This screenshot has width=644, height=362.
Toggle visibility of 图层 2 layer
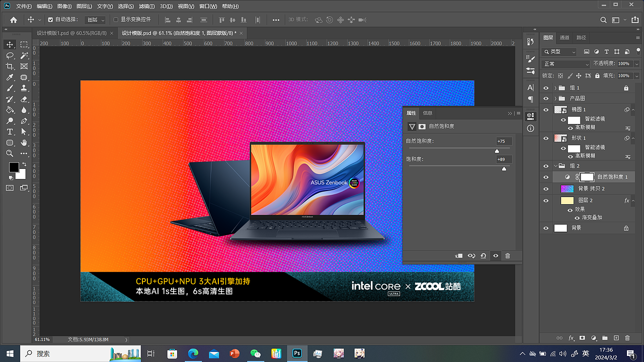coord(546,201)
